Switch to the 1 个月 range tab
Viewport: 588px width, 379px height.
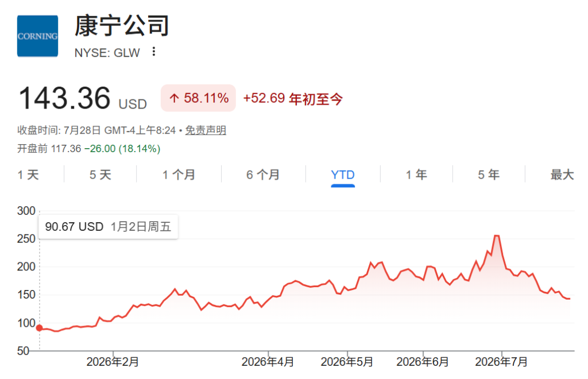click(179, 175)
